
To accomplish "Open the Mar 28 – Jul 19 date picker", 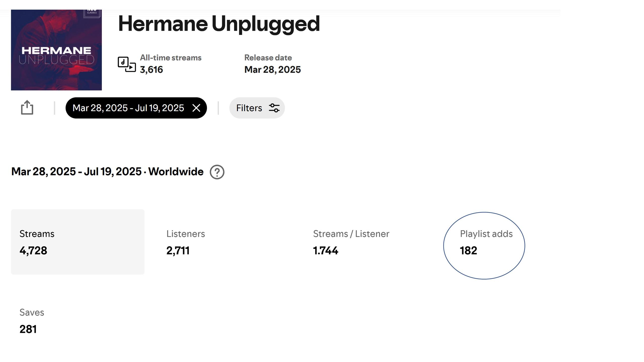I will [x=128, y=108].
